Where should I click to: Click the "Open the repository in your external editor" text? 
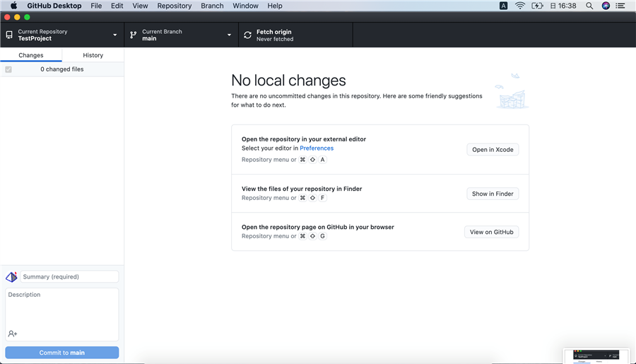click(x=304, y=139)
